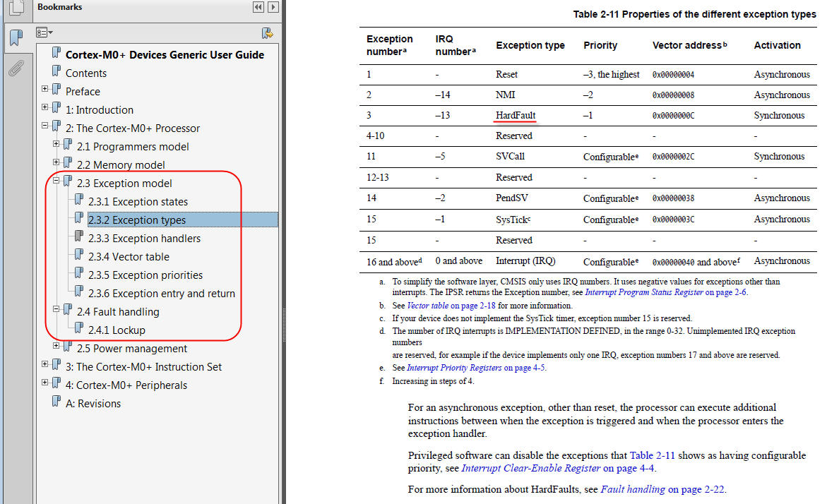The width and height of the screenshot is (827, 504).
Task: Jump to A: Revisions bookmark
Action: 93,404
